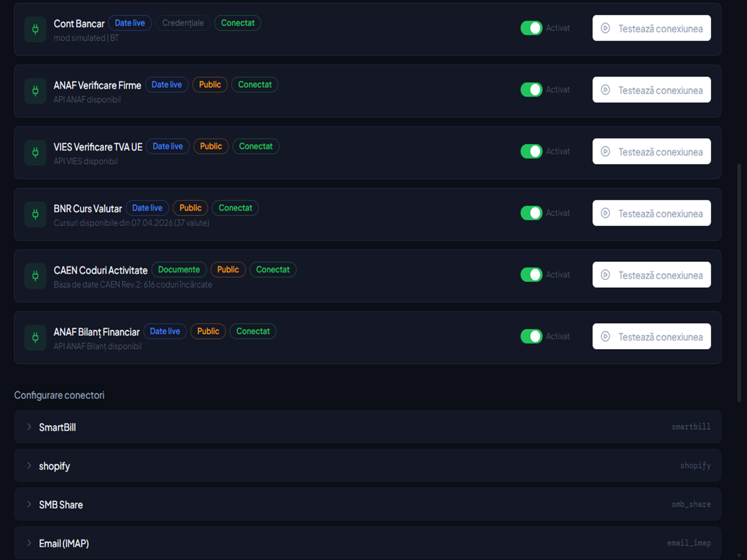This screenshot has width=747, height=560.
Task: Open the SMB Share configuration chevron
Action: pyautogui.click(x=29, y=504)
